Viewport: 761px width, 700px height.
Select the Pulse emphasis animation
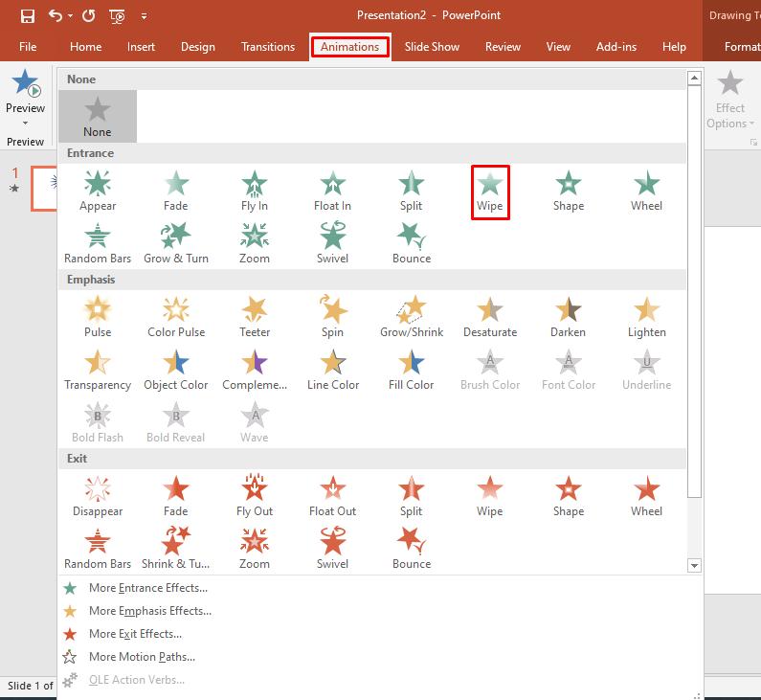pyautogui.click(x=98, y=318)
